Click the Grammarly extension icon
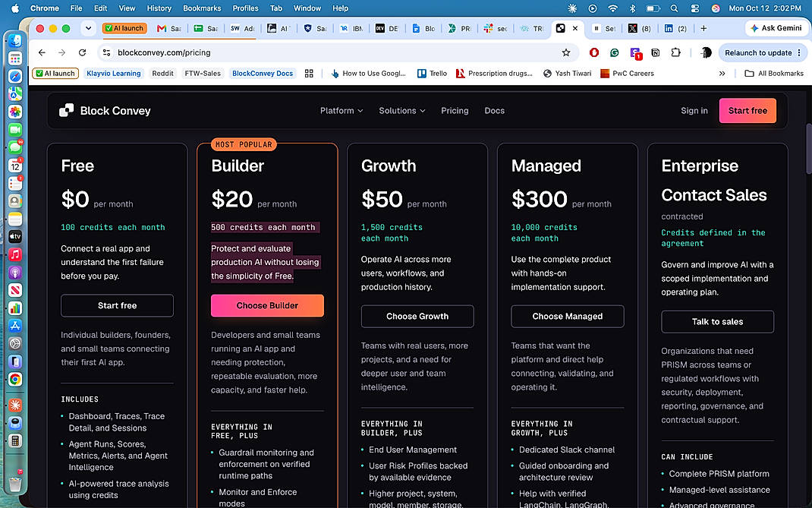The image size is (812, 508). point(614,52)
